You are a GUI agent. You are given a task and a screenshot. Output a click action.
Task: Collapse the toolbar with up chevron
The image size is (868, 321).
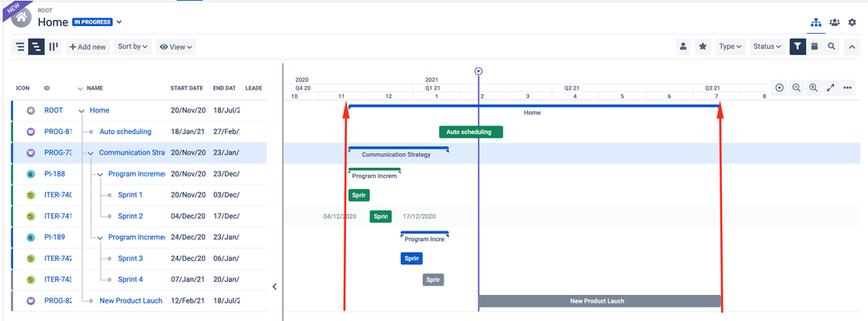pos(852,47)
